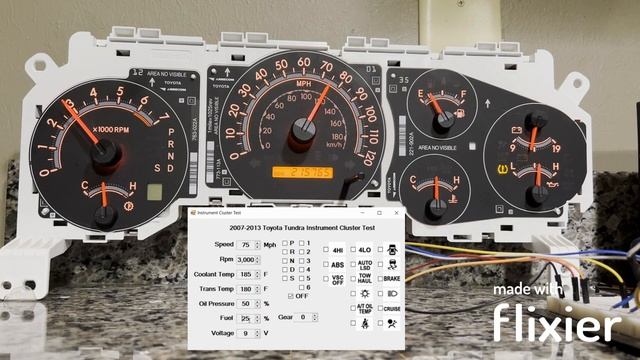This screenshot has width=640, height=360.
Task: Enable the BRAKE warning checkbox
Action: point(380,279)
